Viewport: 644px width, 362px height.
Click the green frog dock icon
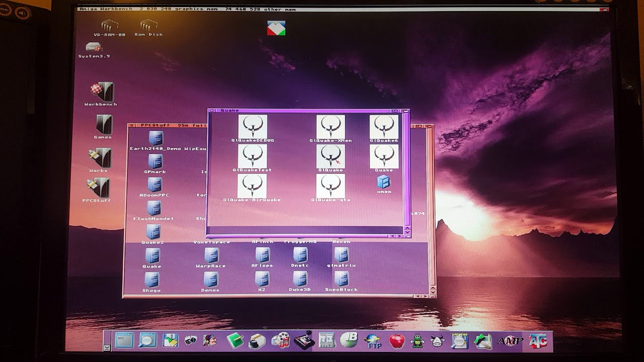tap(417, 341)
